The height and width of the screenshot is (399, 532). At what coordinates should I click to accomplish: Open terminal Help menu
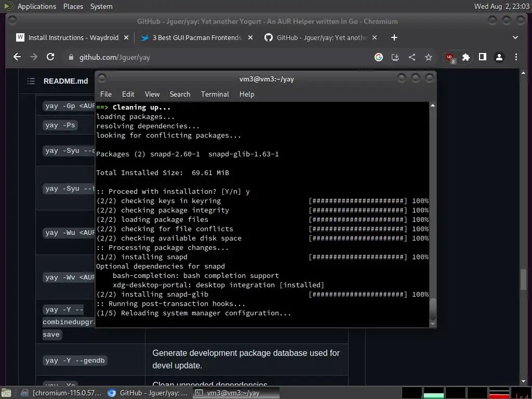(247, 95)
